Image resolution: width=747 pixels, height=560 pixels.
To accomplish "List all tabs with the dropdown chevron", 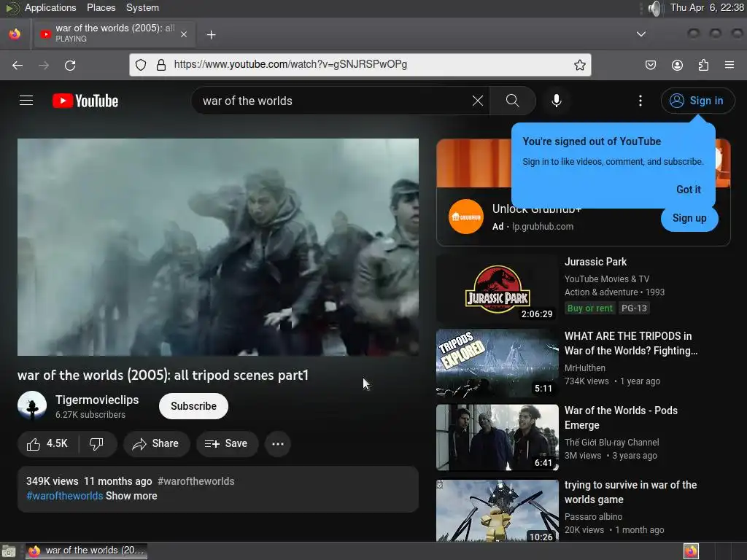I will coord(640,34).
